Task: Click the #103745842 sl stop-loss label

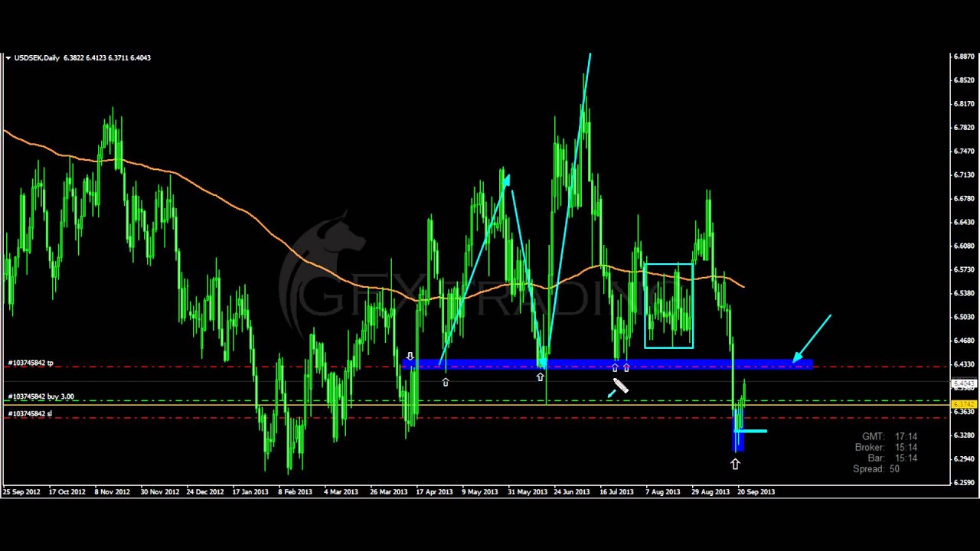Action: 30,414
